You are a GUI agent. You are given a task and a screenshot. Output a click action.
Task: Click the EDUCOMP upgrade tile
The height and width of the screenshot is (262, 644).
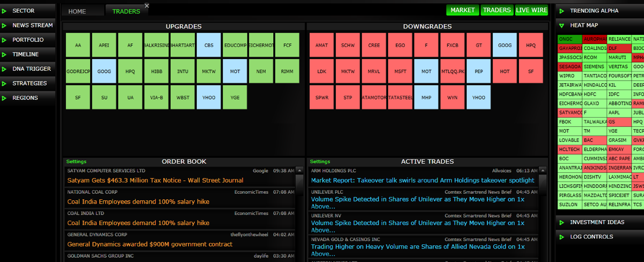tap(235, 46)
